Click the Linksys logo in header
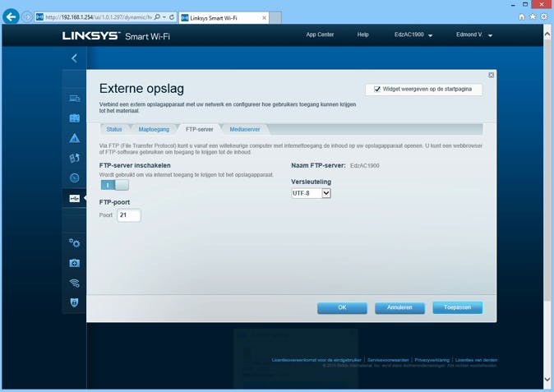Viewport: 554px width, 392px height. (91, 35)
